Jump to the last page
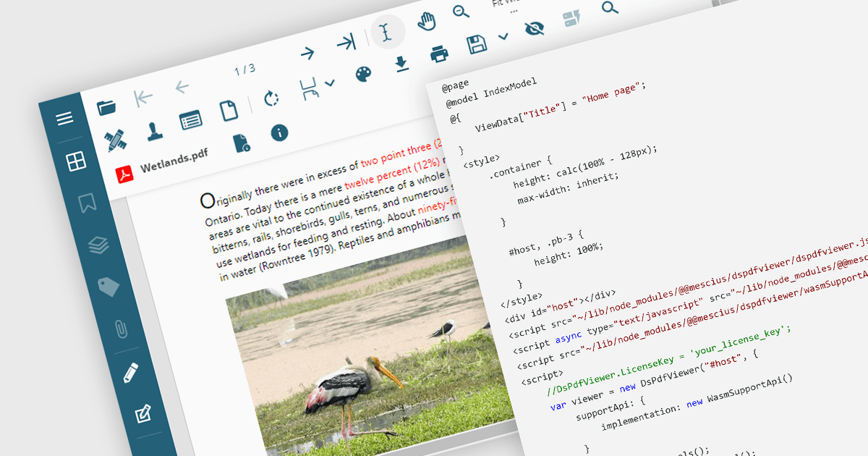The height and width of the screenshot is (456, 868). tap(346, 43)
